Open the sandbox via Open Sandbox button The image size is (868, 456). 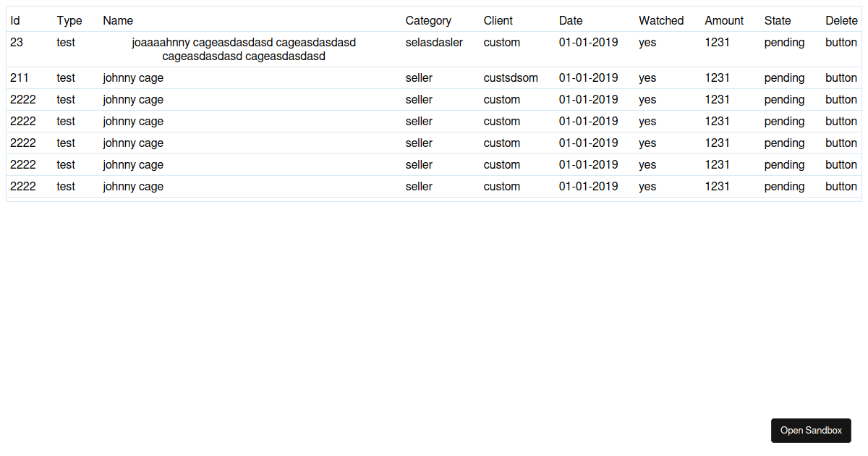811,430
